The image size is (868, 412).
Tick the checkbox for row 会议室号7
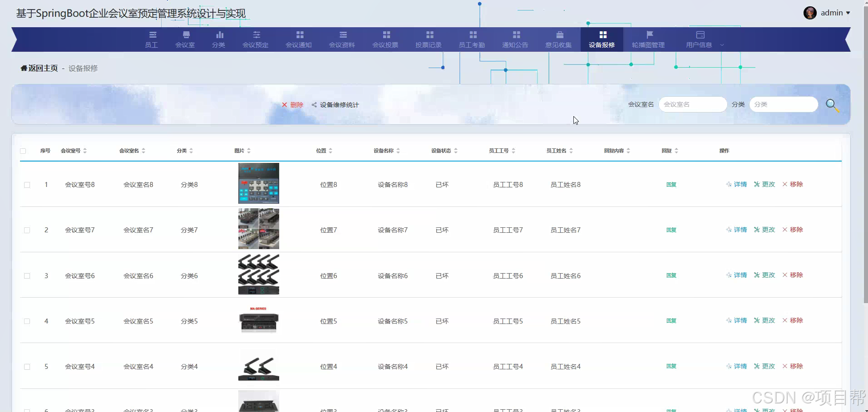click(27, 231)
